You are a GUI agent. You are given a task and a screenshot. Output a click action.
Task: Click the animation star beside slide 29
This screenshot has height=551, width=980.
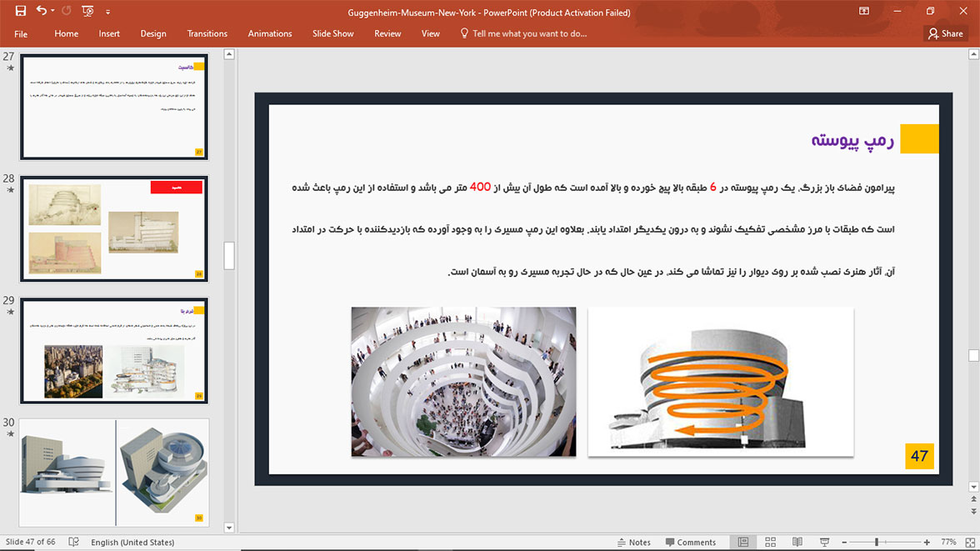tap(10, 312)
